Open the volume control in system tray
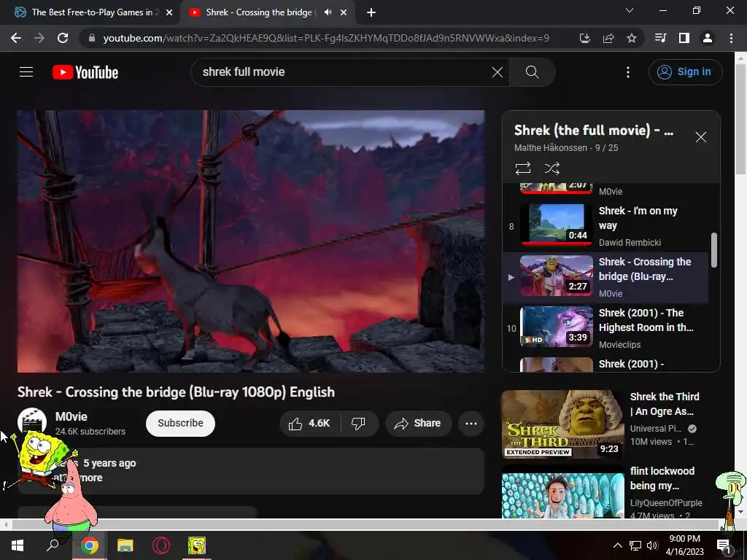The width and height of the screenshot is (747, 560). click(652, 545)
